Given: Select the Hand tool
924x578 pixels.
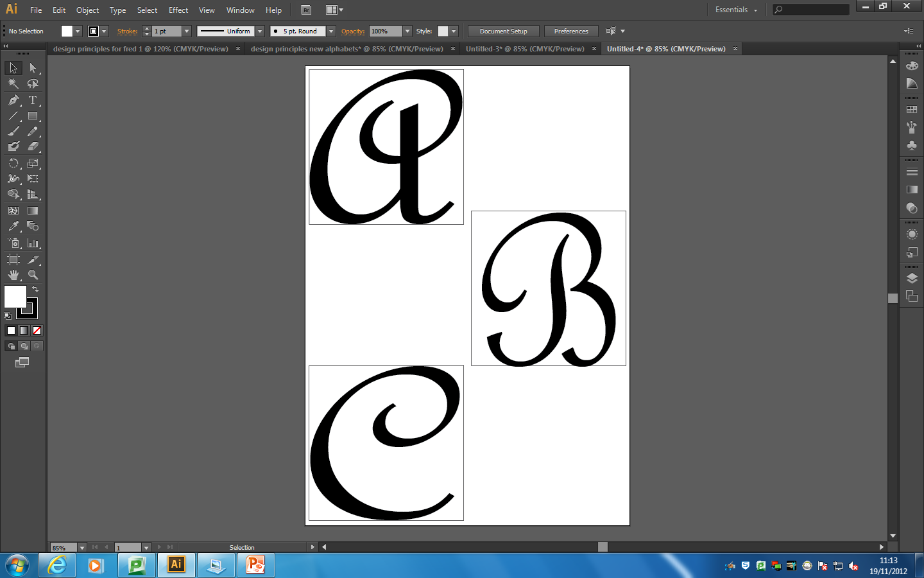Looking at the screenshot, I should coord(13,275).
